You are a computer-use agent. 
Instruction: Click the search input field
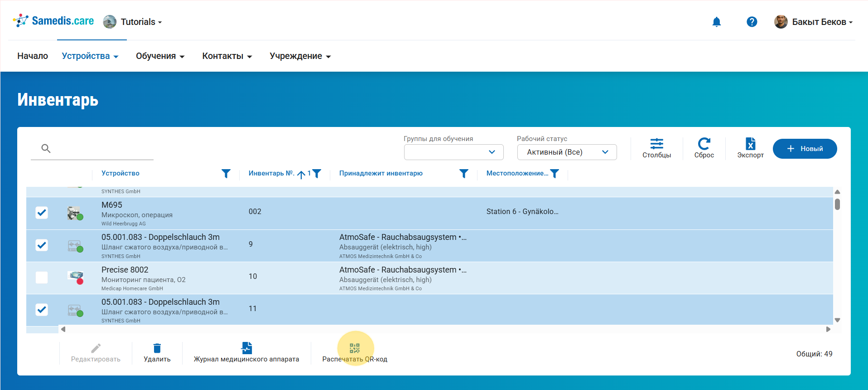(92, 148)
